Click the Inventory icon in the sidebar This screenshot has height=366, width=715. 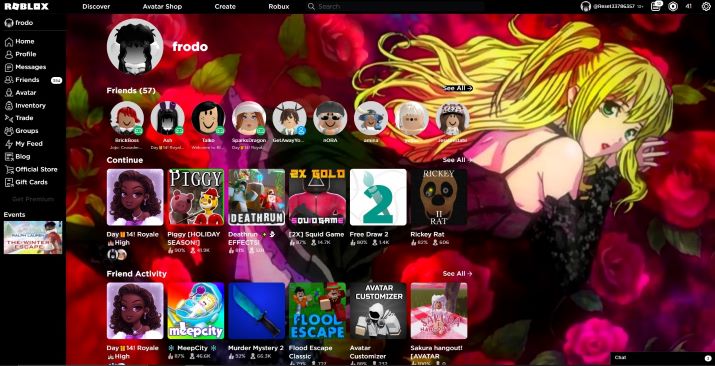click(9, 105)
